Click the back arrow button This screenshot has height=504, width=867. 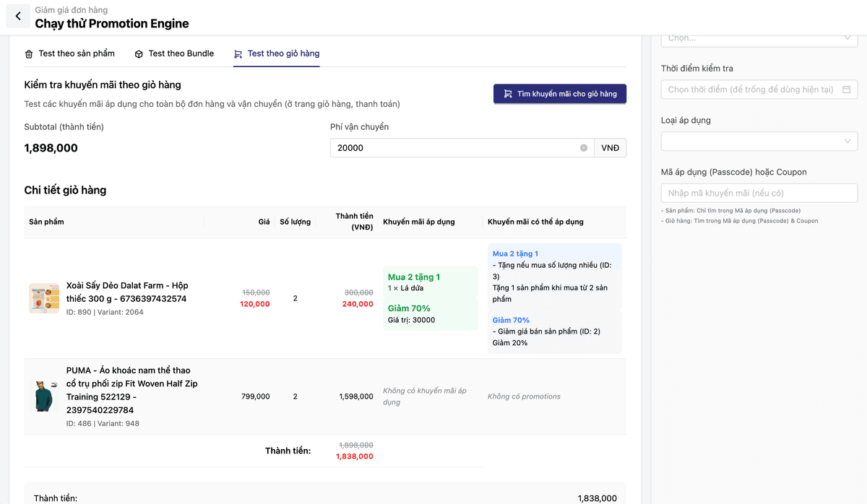click(18, 16)
